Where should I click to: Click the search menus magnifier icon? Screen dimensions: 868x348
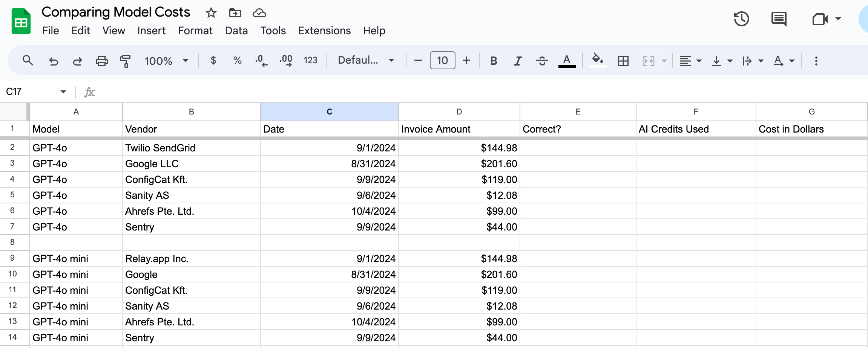click(28, 60)
